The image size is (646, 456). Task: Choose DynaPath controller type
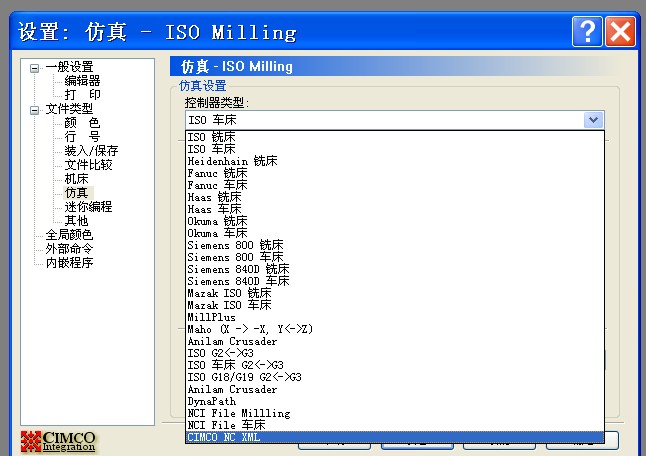click(395, 401)
